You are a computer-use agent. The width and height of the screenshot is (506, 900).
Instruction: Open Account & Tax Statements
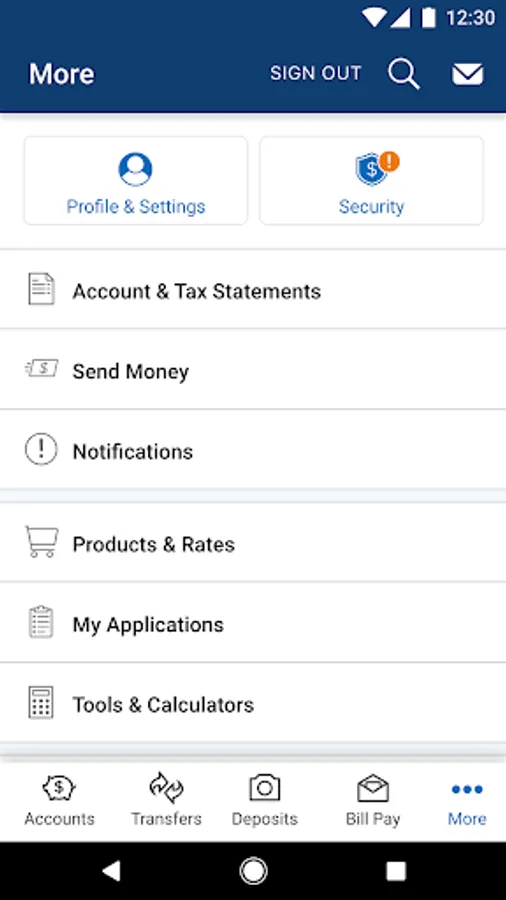[253, 289]
